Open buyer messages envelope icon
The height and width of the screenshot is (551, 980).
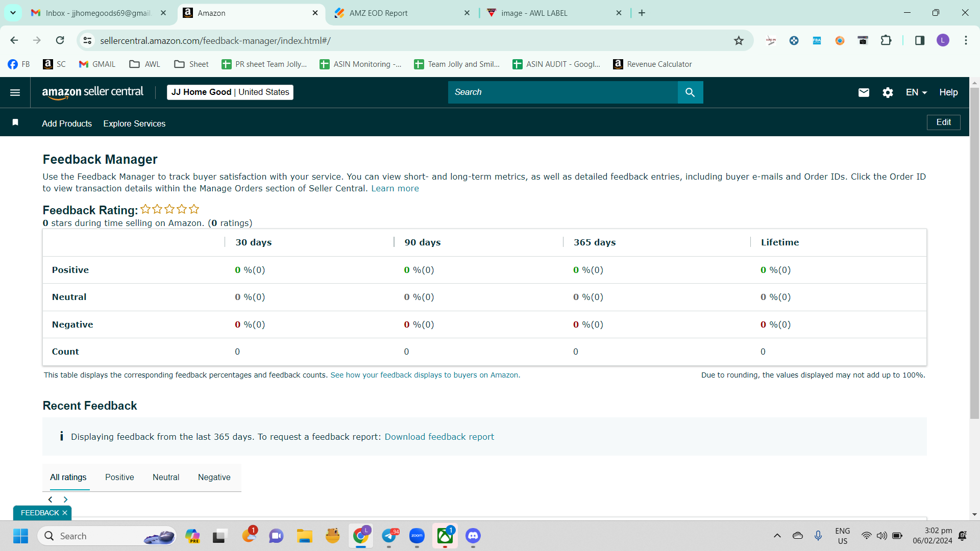click(x=864, y=92)
